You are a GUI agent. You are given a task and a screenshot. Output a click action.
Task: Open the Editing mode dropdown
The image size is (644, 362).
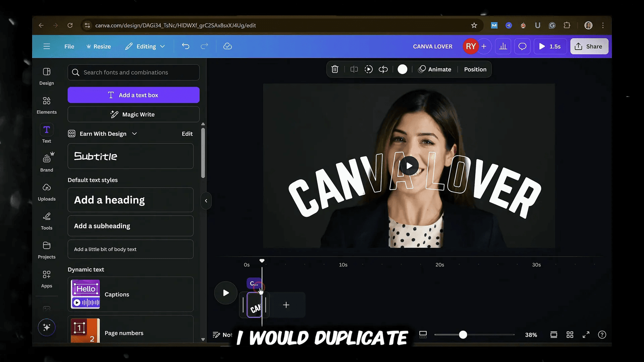(x=145, y=46)
